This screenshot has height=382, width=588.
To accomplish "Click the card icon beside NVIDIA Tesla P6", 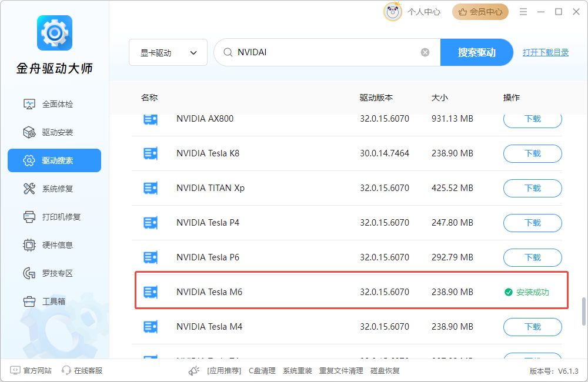I will 151,257.
